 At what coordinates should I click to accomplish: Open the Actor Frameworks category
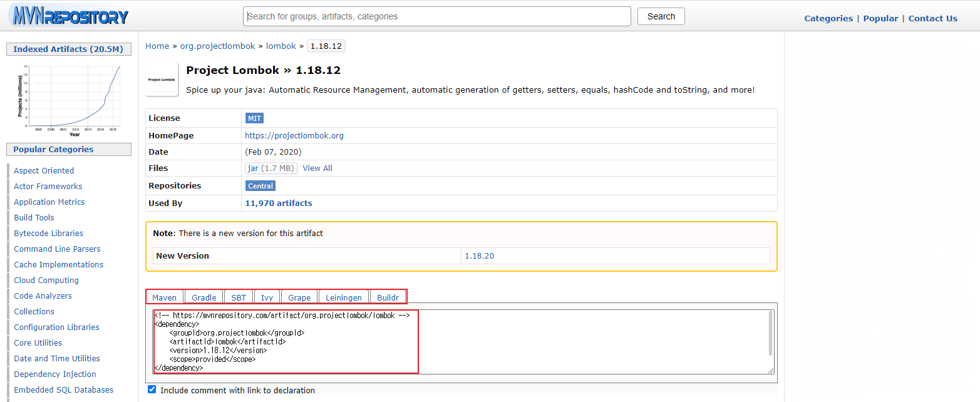click(x=48, y=186)
